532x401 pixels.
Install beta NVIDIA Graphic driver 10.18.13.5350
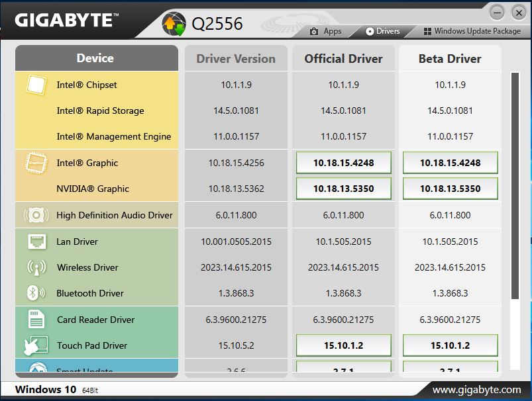(x=451, y=189)
